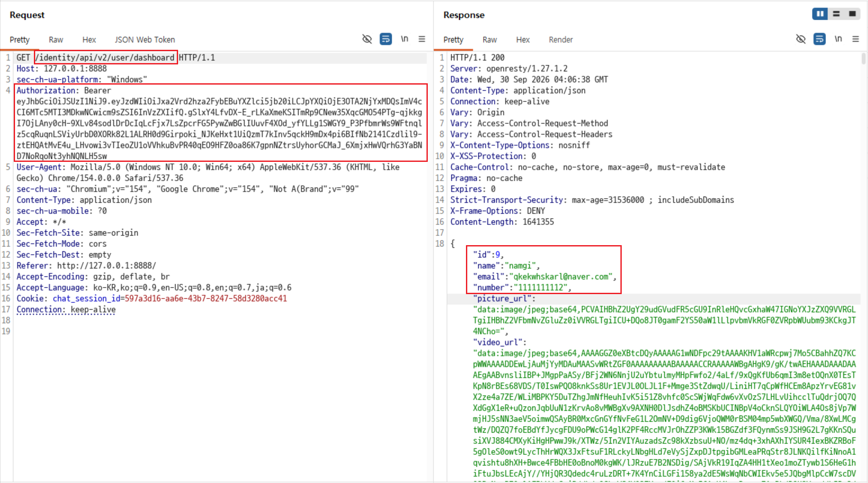Viewport: 868px width, 483px height.
Task: Click the "video_url" key in the response
Action: tap(497, 342)
